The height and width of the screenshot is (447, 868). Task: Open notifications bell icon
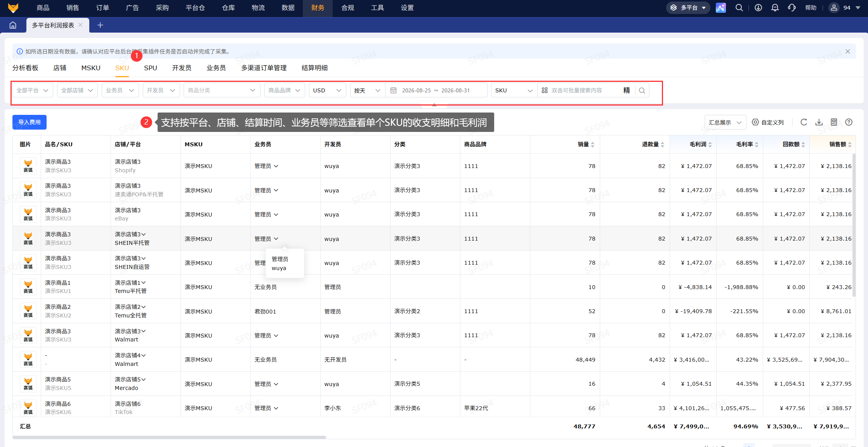pyautogui.click(x=775, y=8)
